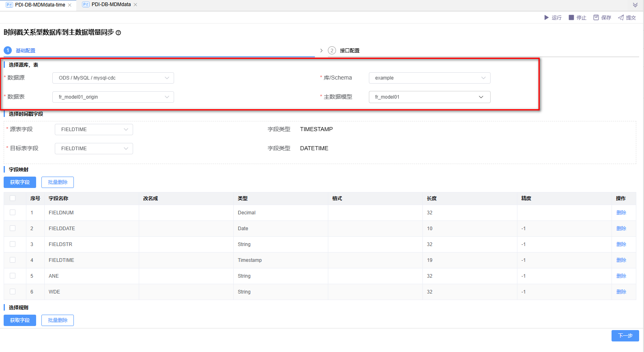Click the step 1 circle icon
Viewport: 644px width, 352px height.
[8, 50]
